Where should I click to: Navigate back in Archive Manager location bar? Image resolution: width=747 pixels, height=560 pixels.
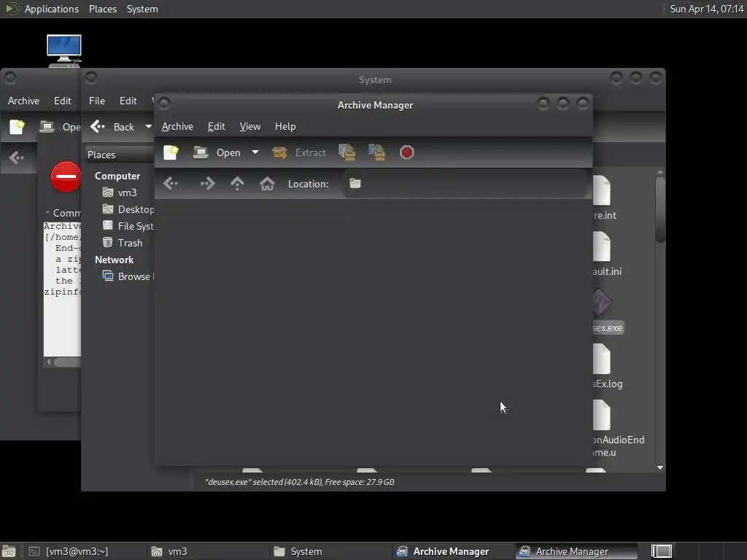[171, 184]
